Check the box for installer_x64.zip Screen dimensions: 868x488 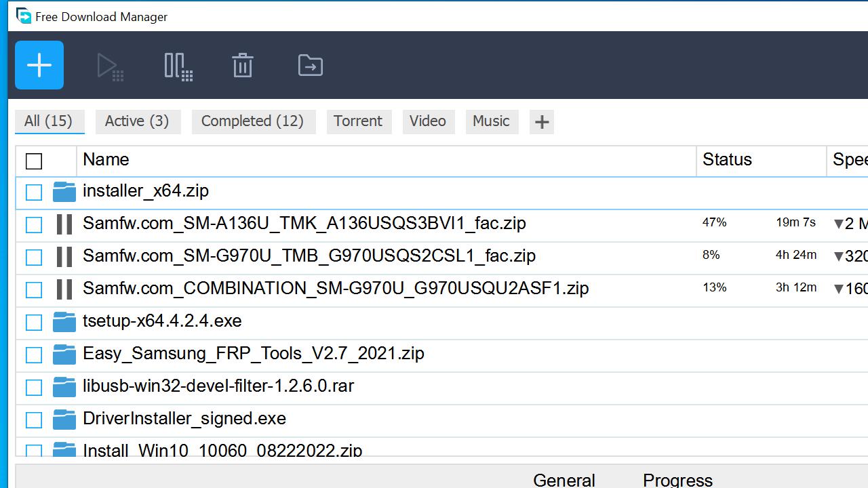click(x=34, y=192)
